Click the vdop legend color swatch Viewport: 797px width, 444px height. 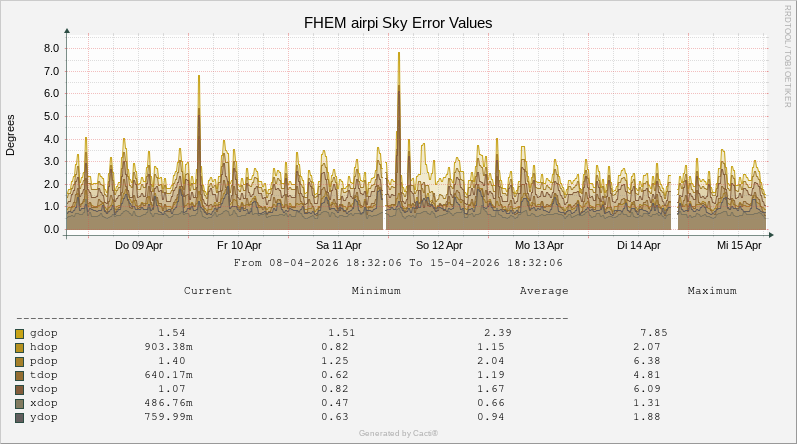point(19,389)
